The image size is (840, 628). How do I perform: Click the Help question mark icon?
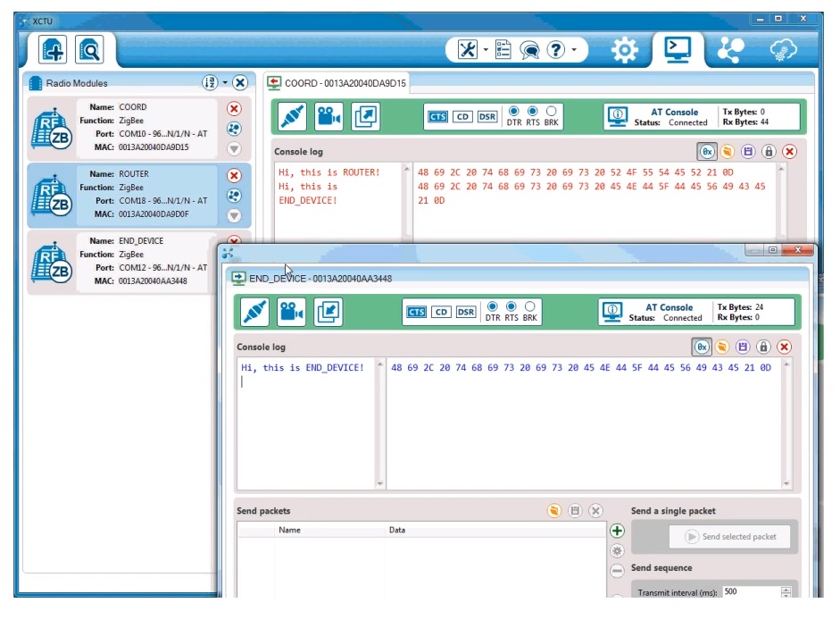(x=556, y=50)
